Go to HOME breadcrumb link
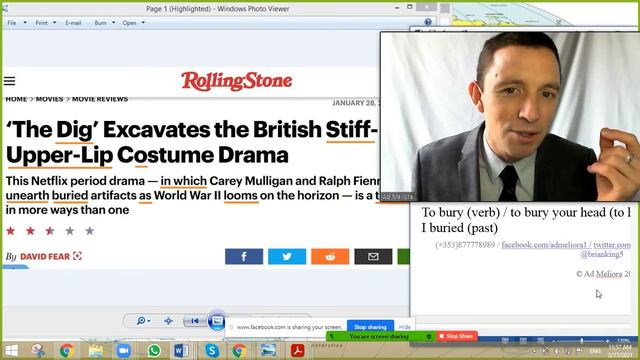The height and width of the screenshot is (360, 640). tap(16, 99)
